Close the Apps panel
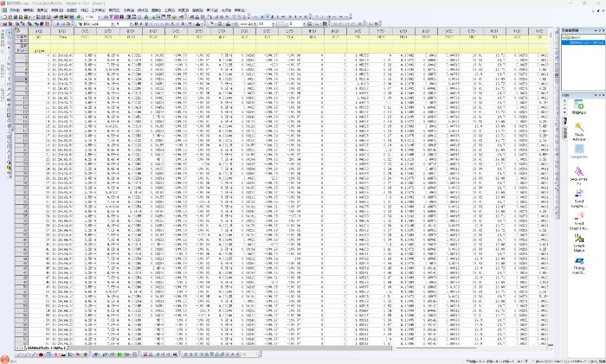 pyautogui.click(x=603, y=95)
